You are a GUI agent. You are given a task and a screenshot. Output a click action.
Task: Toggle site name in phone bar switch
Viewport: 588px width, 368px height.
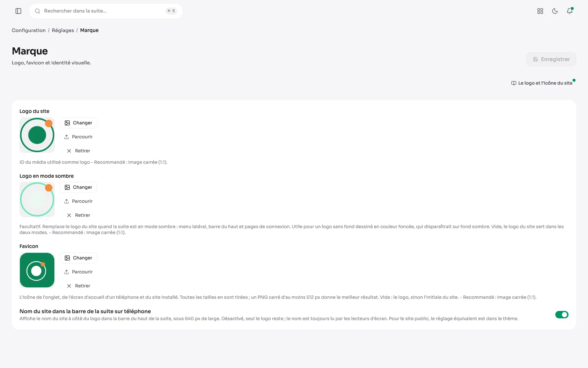coord(562,315)
